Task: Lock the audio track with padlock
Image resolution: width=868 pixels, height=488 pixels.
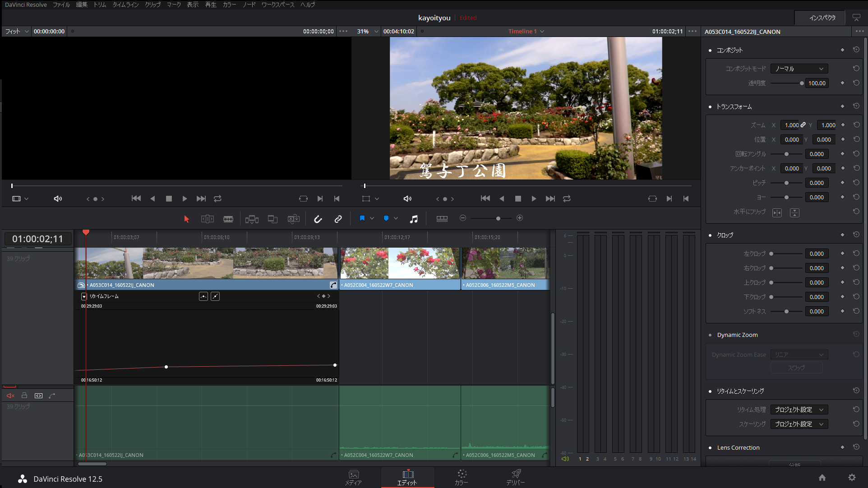Action: [24, 396]
